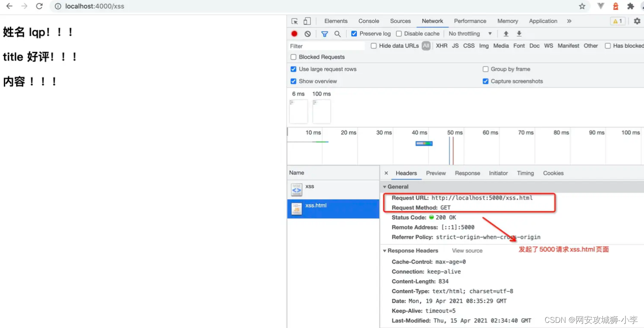View site information icon in address bar

(x=58, y=6)
